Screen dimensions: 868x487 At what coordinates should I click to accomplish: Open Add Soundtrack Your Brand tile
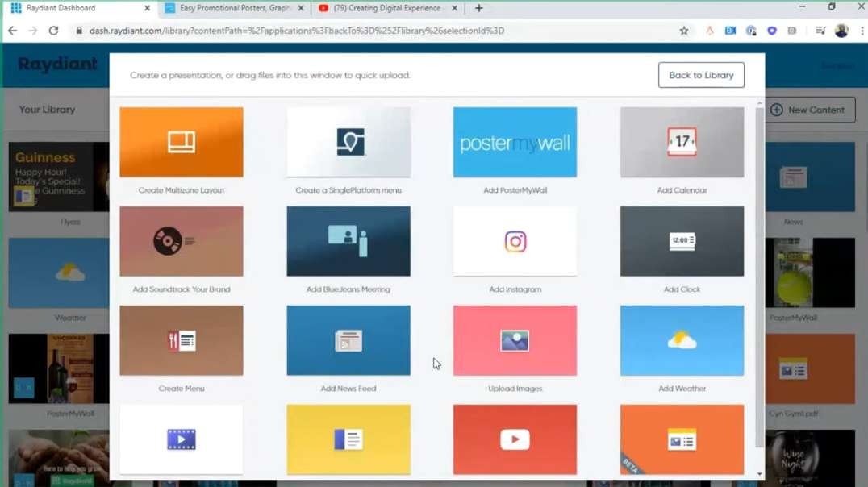[x=181, y=242]
